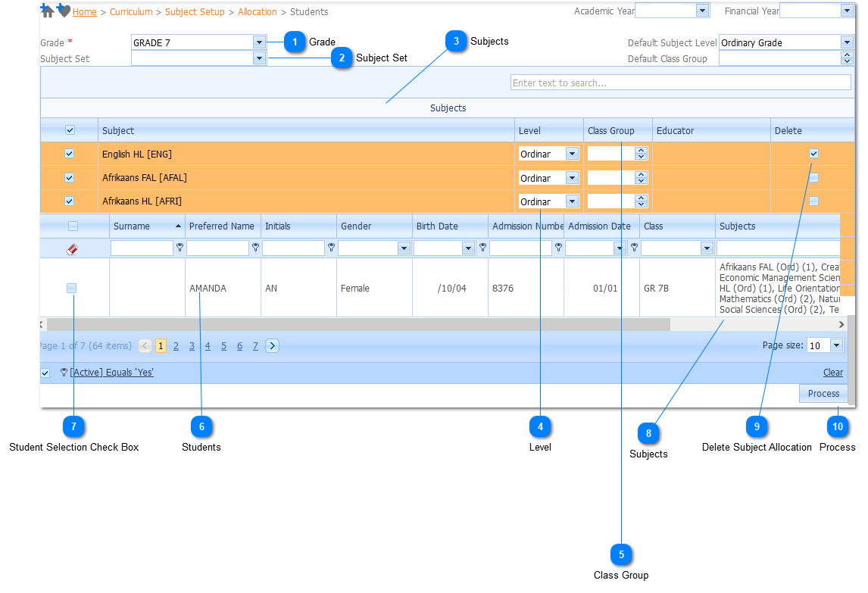Adjust Class Group spinner for Afrikaans HL

point(641,201)
